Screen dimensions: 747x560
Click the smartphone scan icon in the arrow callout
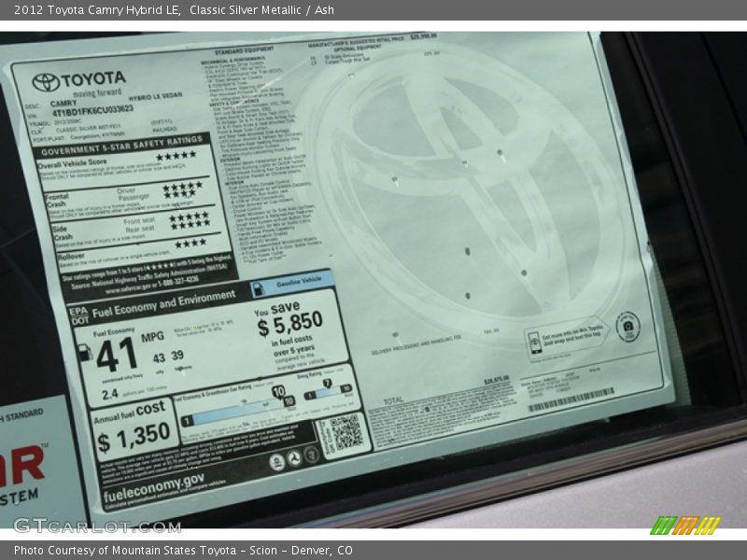(535, 343)
